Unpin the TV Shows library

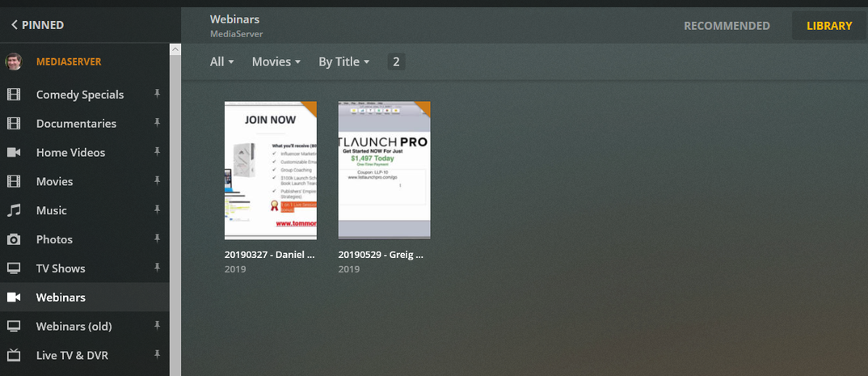coord(158,268)
